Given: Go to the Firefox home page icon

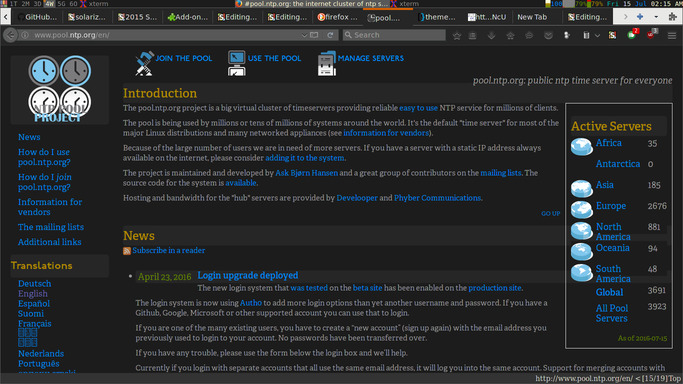Looking at the screenshot, I should click(x=510, y=36).
